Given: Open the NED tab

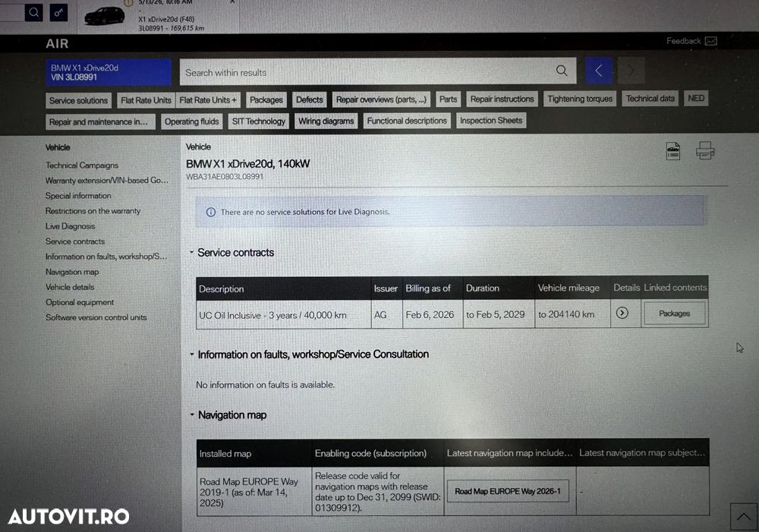Looking at the screenshot, I should [x=696, y=98].
